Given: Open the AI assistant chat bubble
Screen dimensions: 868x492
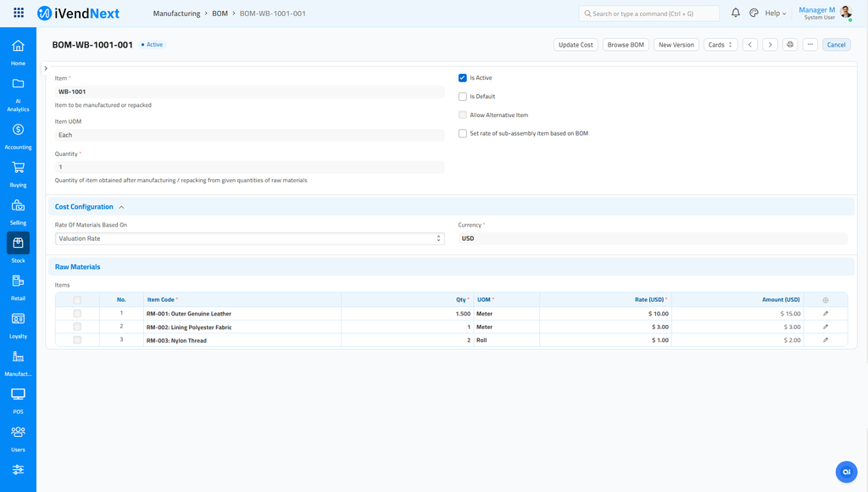Looking at the screenshot, I should 847,472.
